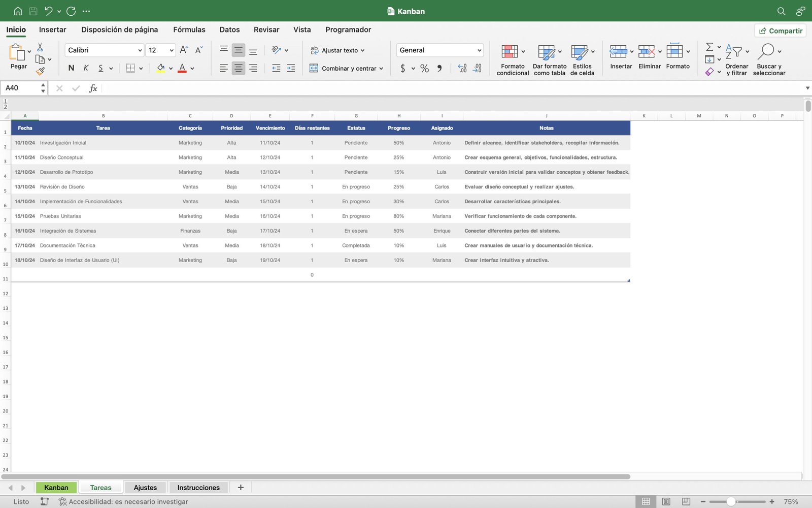This screenshot has width=812, height=508.
Task: Open the Fórmulas ribbon tab
Action: tap(189, 29)
